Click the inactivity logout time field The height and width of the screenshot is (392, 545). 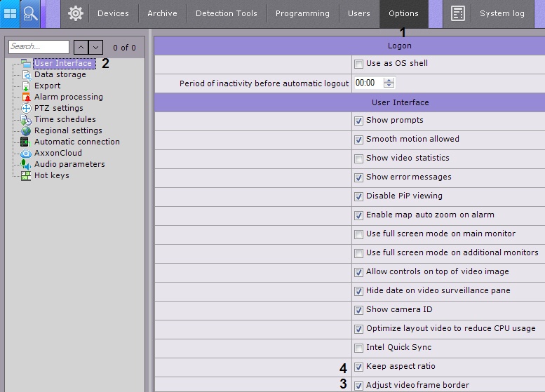click(368, 83)
